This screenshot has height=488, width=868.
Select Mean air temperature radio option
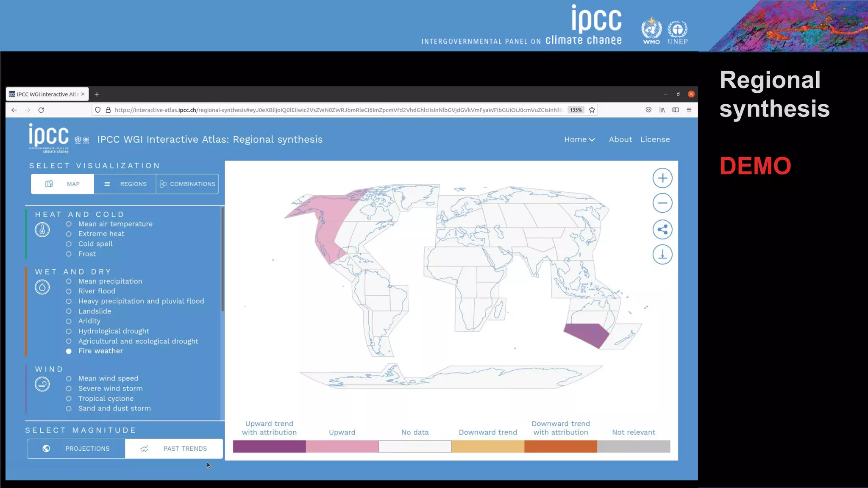69,224
